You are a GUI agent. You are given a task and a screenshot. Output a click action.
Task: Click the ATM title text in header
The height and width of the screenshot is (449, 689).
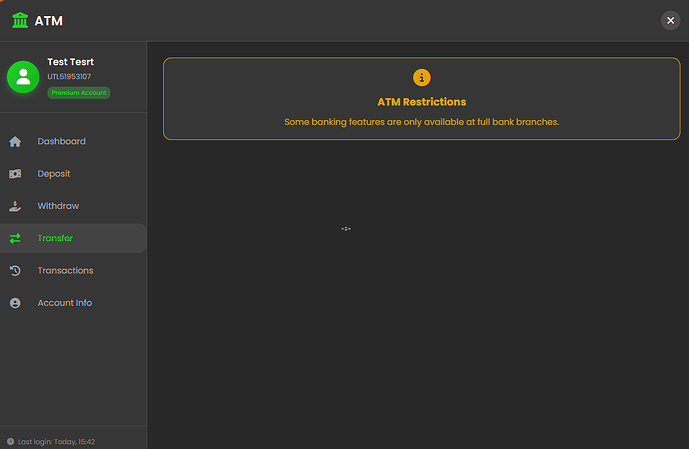coord(49,21)
